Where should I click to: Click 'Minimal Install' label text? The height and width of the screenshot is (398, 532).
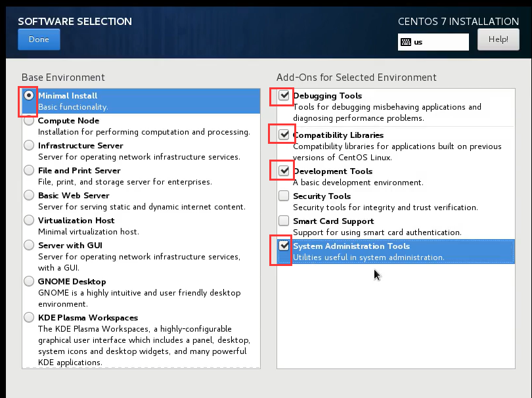click(68, 96)
